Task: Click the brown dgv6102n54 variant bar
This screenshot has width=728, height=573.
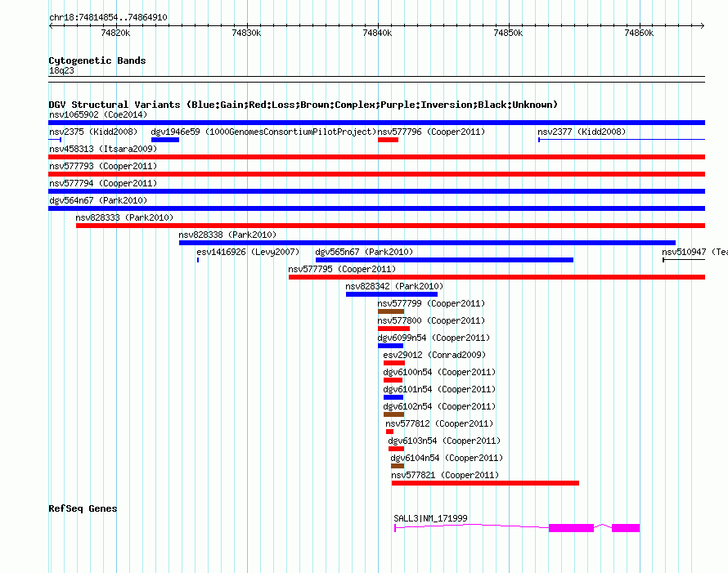Action: coord(393,414)
